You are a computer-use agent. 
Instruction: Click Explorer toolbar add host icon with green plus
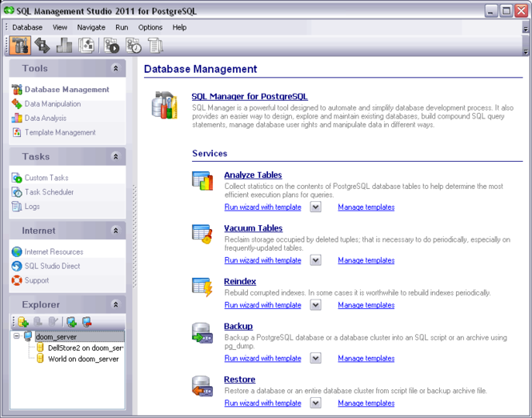(71, 322)
